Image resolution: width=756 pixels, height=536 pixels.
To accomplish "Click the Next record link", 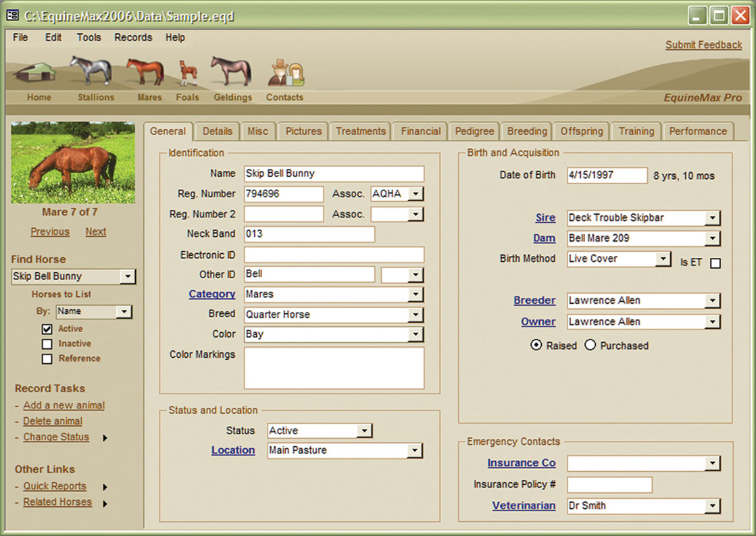I will [x=95, y=232].
